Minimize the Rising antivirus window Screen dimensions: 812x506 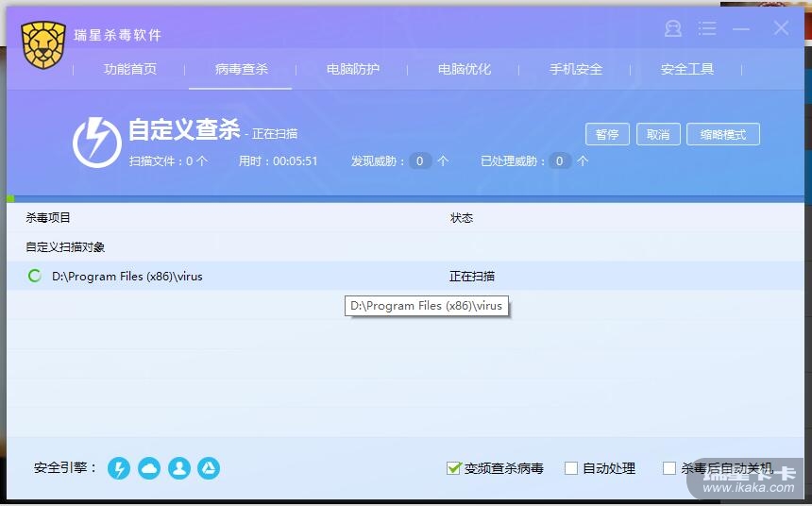pyautogui.click(x=741, y=29)
